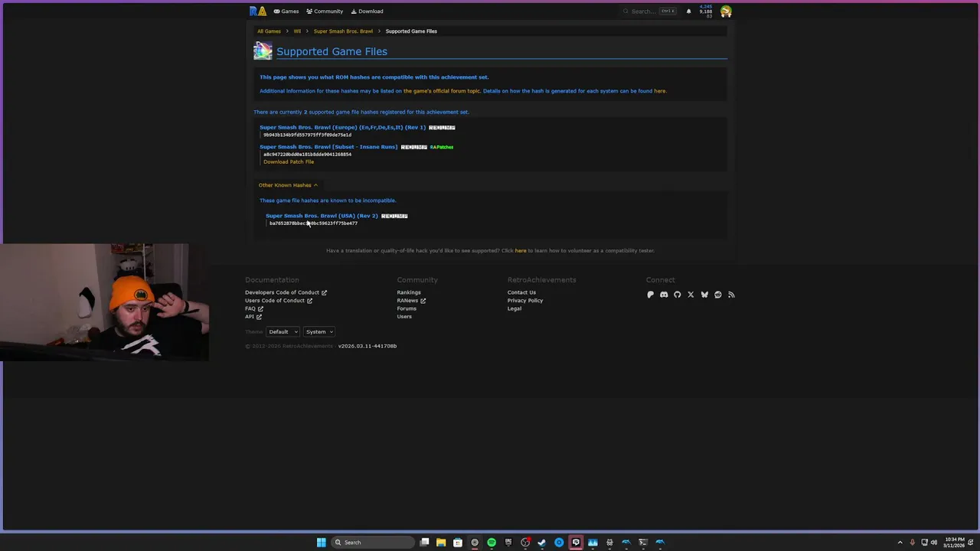Viewport: 980px width, 551px height.
Task: Select hash text a8c947220bdd0a181b8dde9041268854
Action: [307, 155]
